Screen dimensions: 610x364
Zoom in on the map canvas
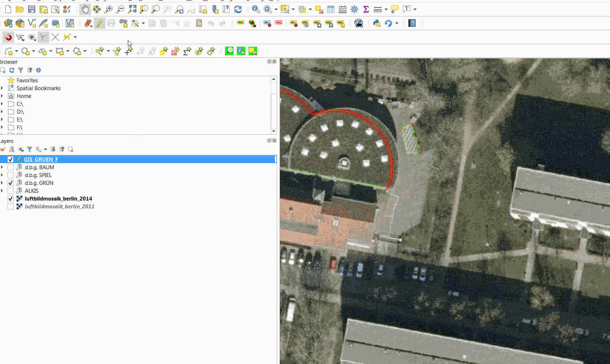point(109,9)
